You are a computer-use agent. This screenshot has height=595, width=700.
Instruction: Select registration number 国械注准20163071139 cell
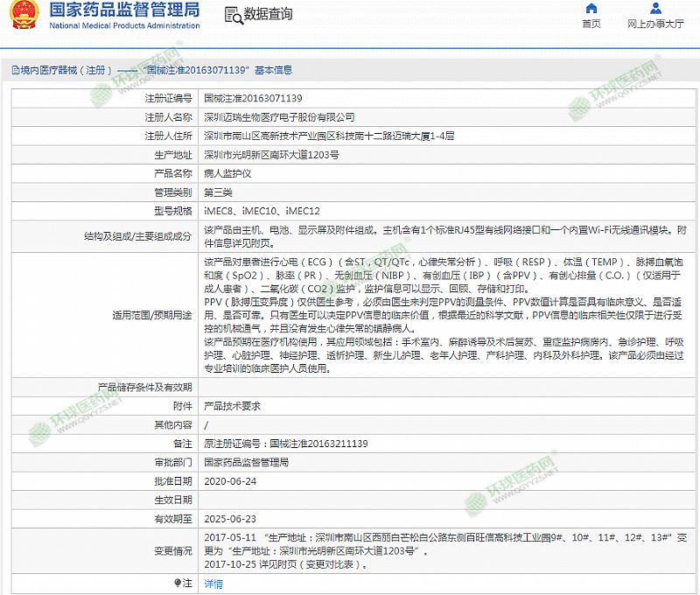click(x=253, y=98)
